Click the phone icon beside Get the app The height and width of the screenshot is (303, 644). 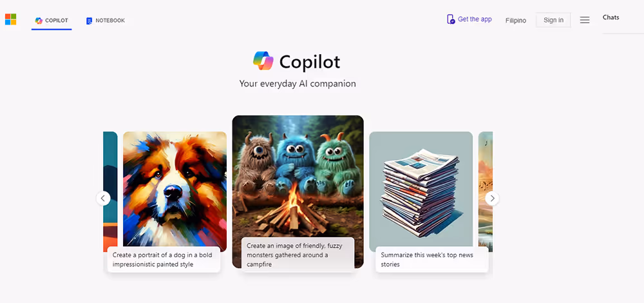tap(451, 19)
